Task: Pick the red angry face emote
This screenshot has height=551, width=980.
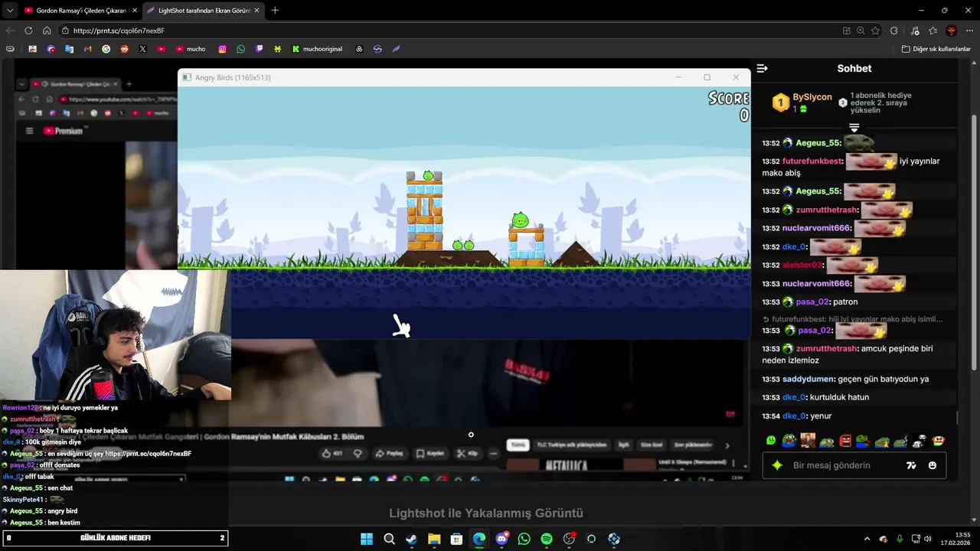Action: point(845,441)
